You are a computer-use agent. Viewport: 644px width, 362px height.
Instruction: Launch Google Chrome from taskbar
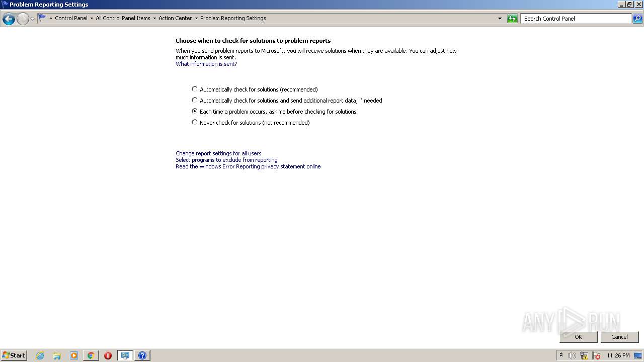(x=91, y=355)
